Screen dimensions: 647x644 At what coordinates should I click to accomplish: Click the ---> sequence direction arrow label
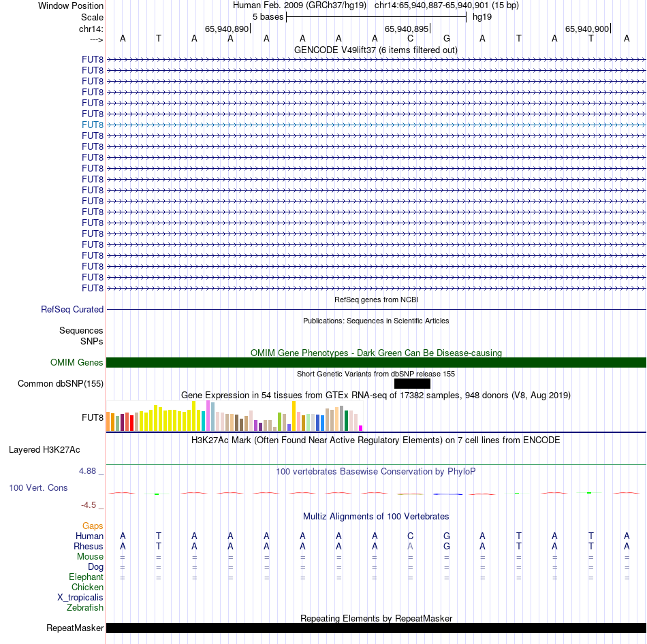click(96, 39)
